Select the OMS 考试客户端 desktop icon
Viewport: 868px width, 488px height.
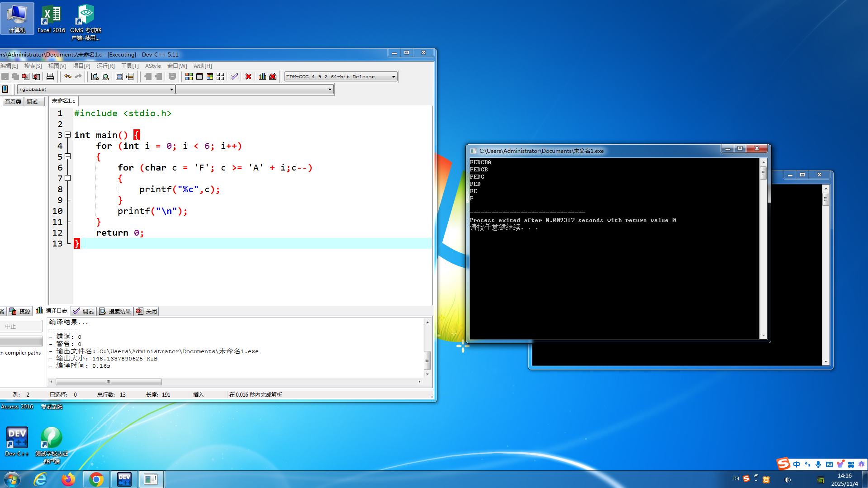pyautogui.click(x=86, y=23)
